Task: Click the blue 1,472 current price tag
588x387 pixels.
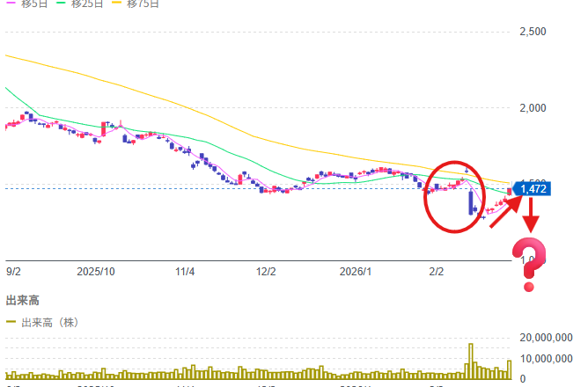Action: click(x=533, y=188)
